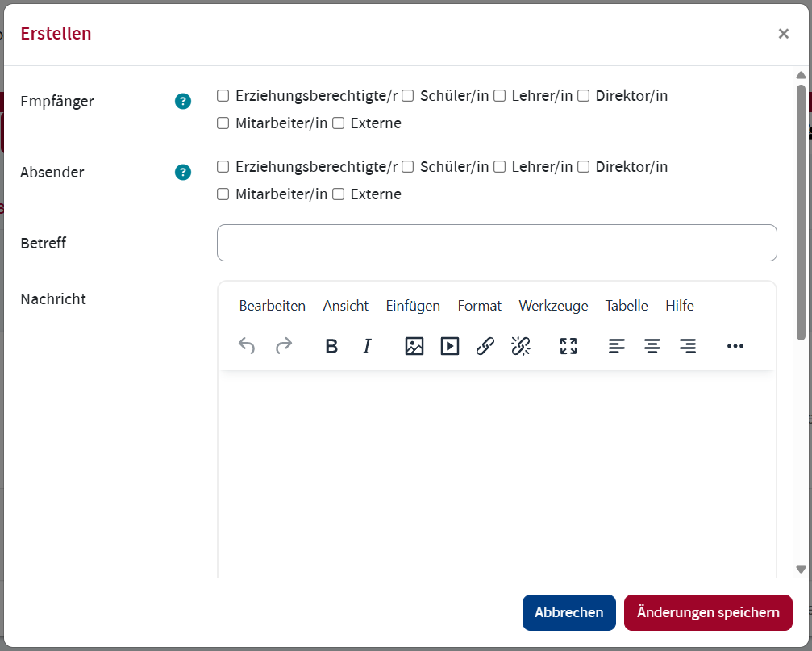
Task: Open the Bearbeiten menu
Action: coord(273,306)
